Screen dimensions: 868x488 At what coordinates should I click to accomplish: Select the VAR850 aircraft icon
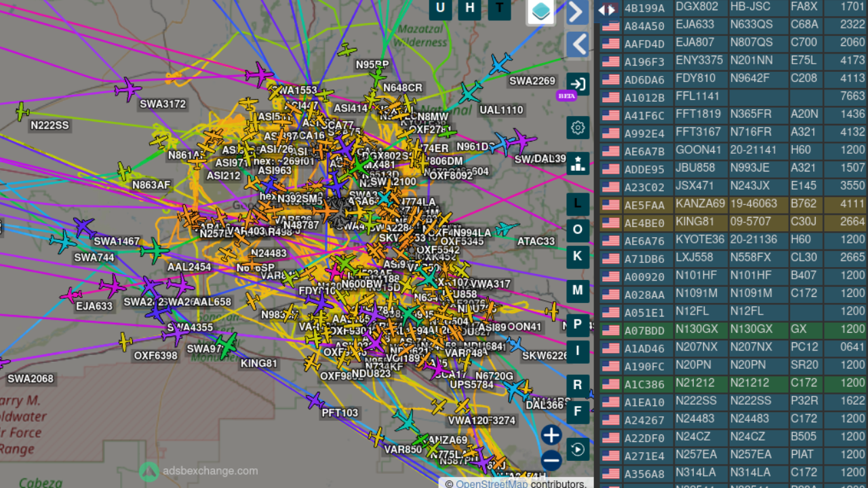[x=376, y=436]
